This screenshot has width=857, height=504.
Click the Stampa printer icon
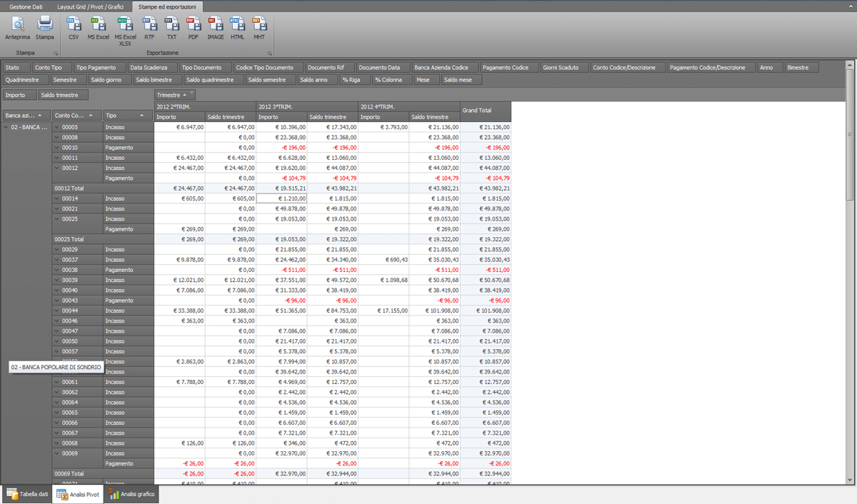coord(45,27)
